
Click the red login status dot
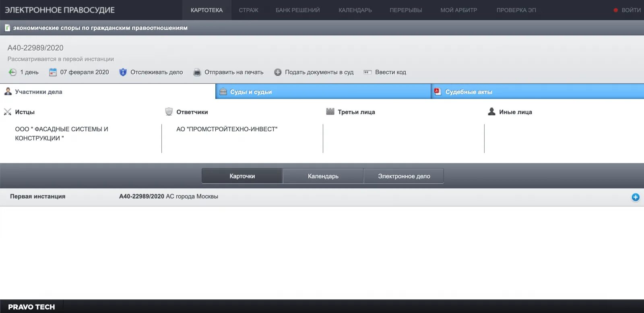point(615,10)
